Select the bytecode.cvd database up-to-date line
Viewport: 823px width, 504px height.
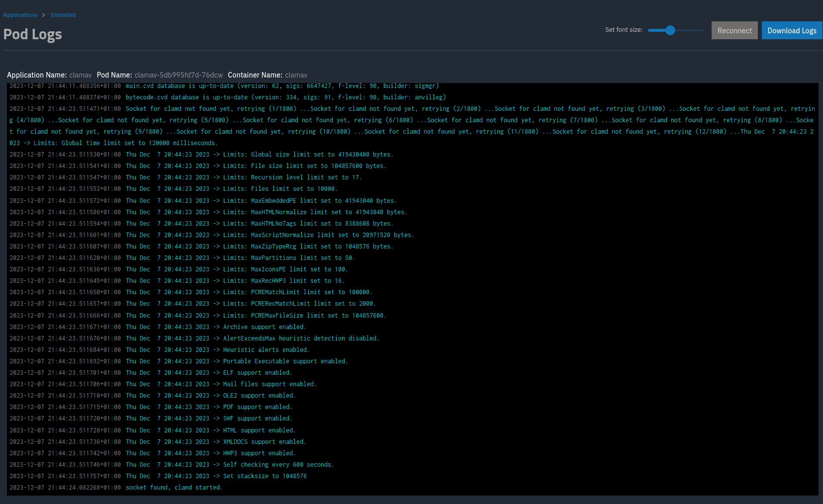(x=228, y=97)
